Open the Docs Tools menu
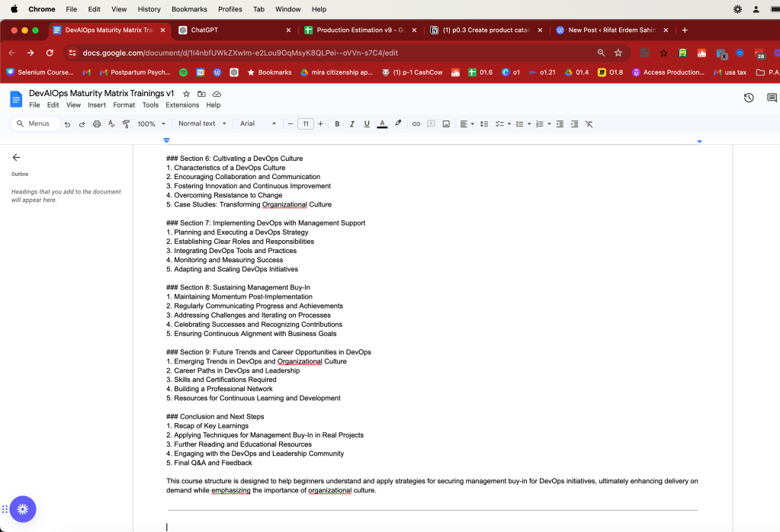This screenshot has height=532, width=780. 150,105
